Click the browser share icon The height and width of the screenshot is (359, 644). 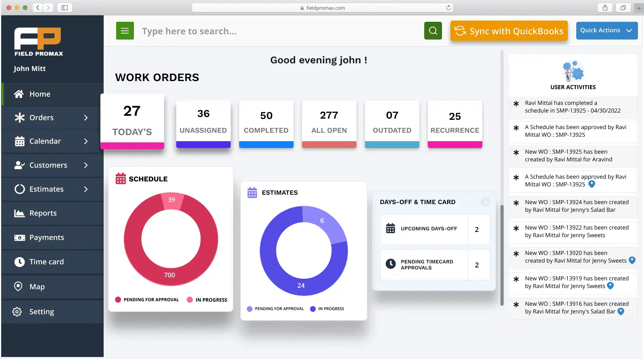605,8
